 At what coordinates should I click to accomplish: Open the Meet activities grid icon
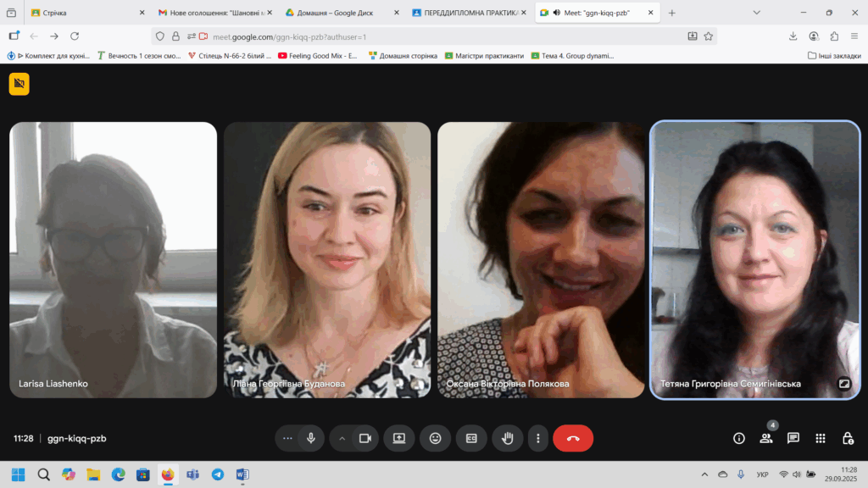[x=821, y=438]
